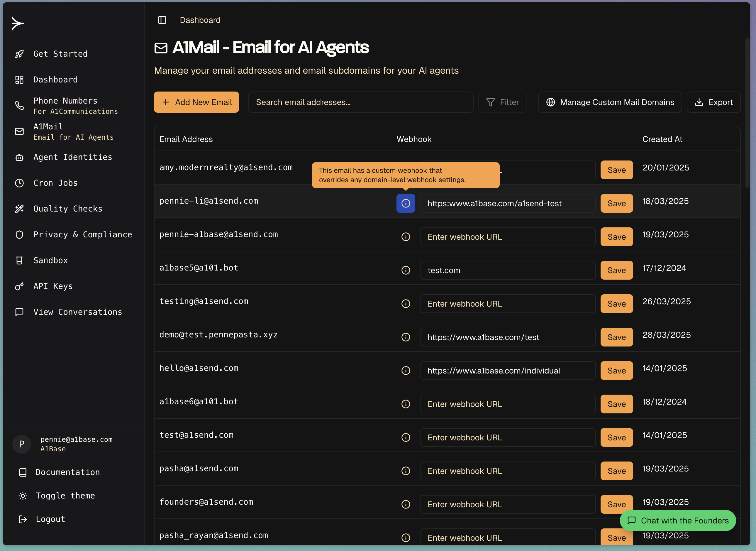The width and height of the screenshot is (756, 551).
Task: Open API Keys page
Action: [53, 286]
